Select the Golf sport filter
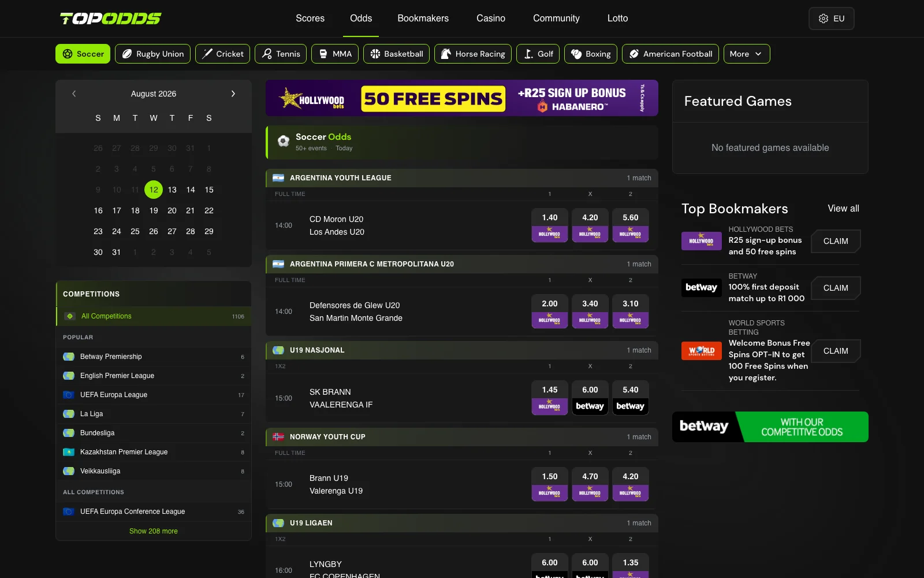This screenshot has width=924, height=578. (538, 54)
